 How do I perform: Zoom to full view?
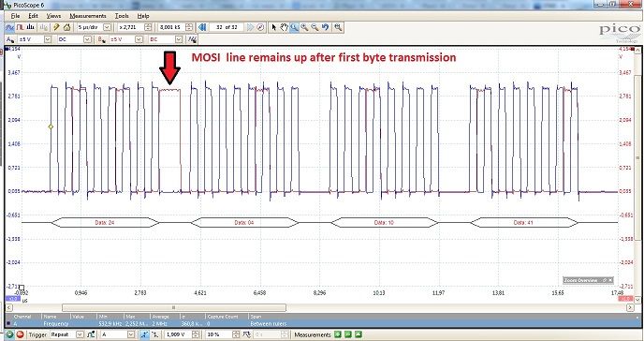[338, 27]
